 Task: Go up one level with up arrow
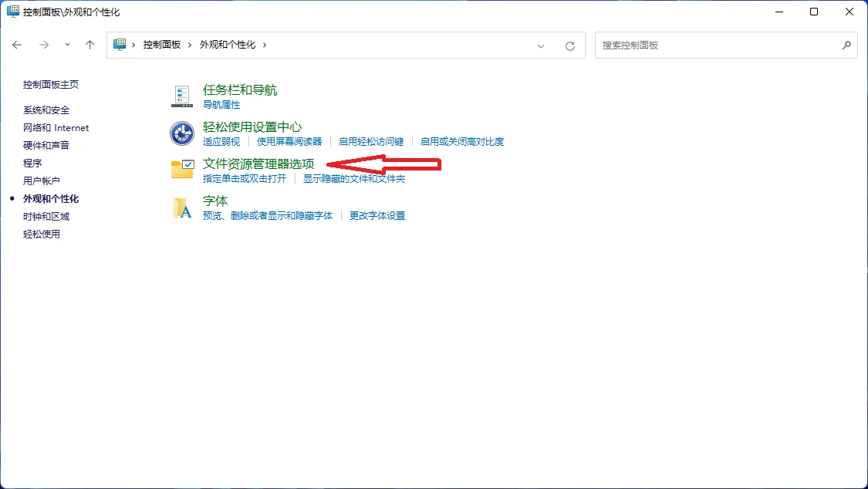(x=90, y=45)
